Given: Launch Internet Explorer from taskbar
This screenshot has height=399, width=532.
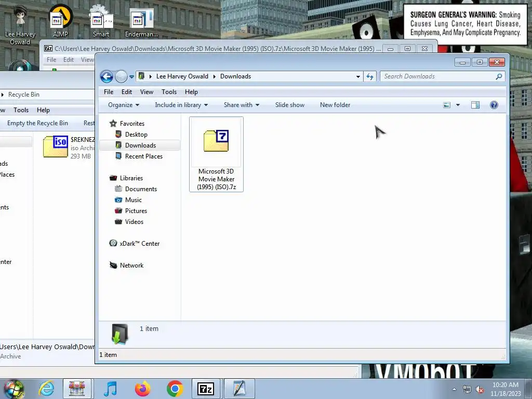Looking at the screenshot, I should 46,389.
